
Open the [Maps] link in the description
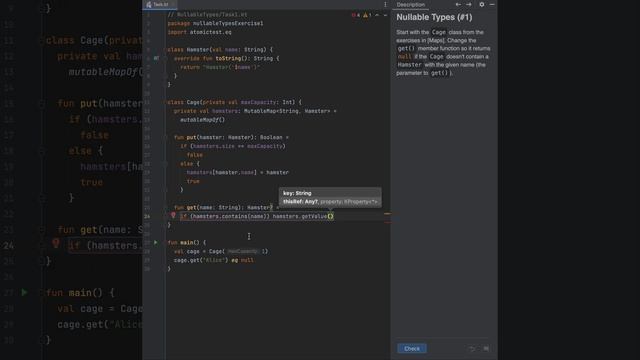436,40
